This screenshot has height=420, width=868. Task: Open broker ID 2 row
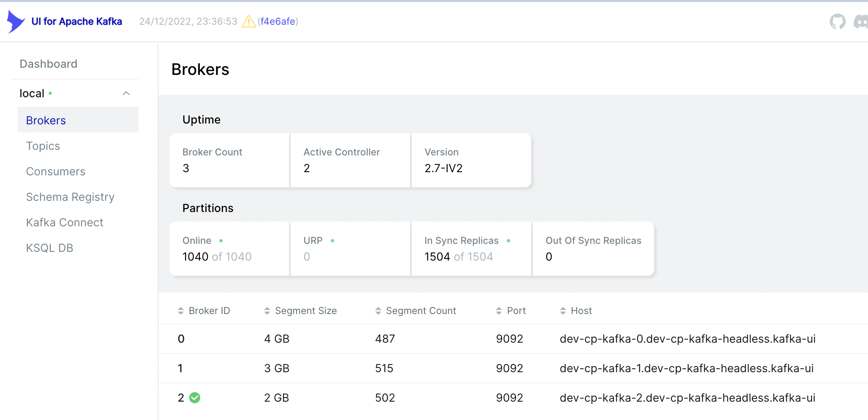[513, 398]
